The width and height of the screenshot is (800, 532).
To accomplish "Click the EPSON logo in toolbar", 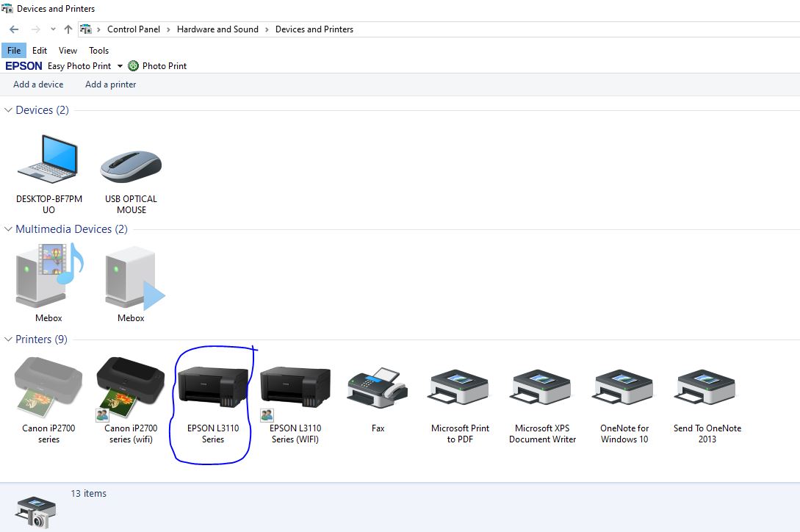I will tap(24, 66).
